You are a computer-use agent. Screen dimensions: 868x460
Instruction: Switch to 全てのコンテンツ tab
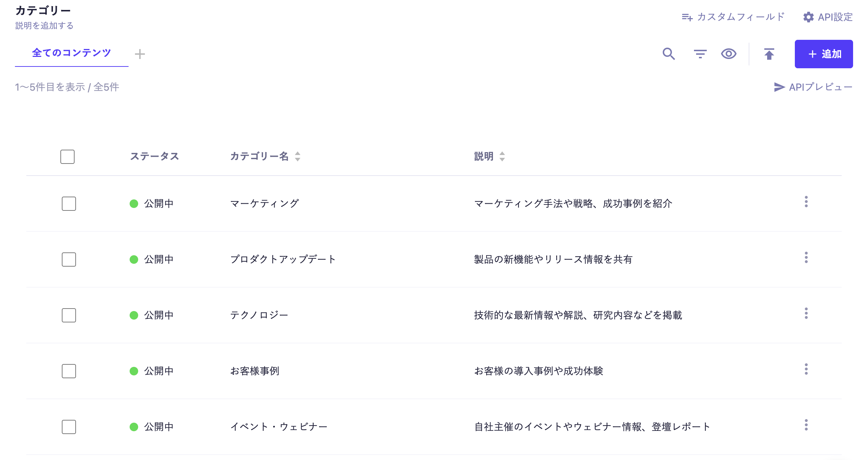coord(71,53)
